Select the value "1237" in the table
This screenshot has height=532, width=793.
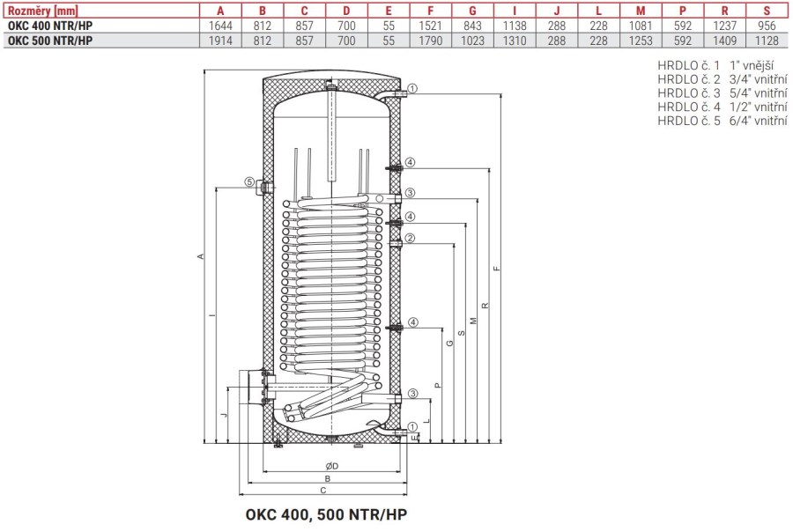tap(725, 26)
